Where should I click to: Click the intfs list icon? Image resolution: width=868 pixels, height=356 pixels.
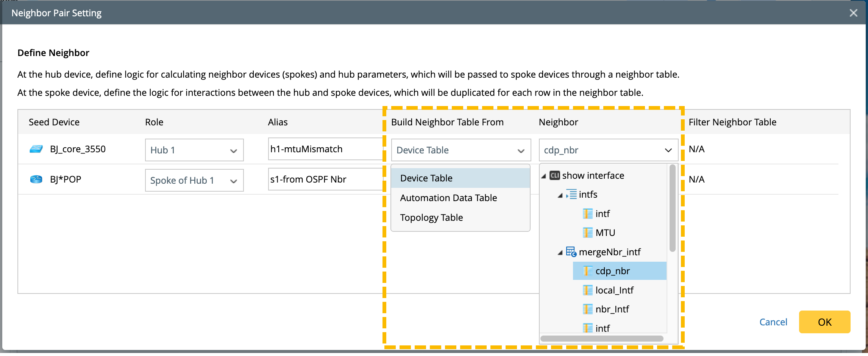571,195
